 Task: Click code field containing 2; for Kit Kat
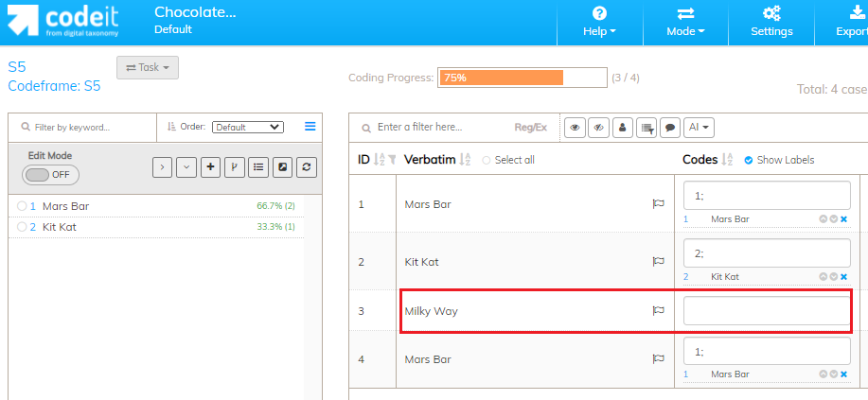point(767,252)
